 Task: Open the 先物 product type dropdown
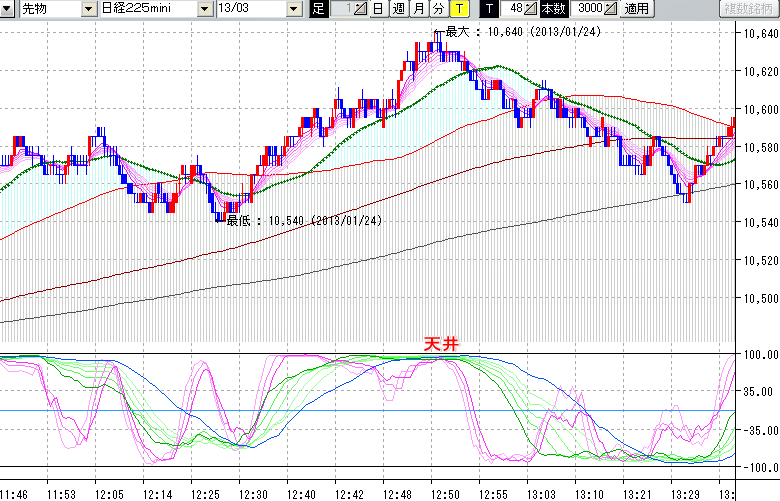click(90, 9)
